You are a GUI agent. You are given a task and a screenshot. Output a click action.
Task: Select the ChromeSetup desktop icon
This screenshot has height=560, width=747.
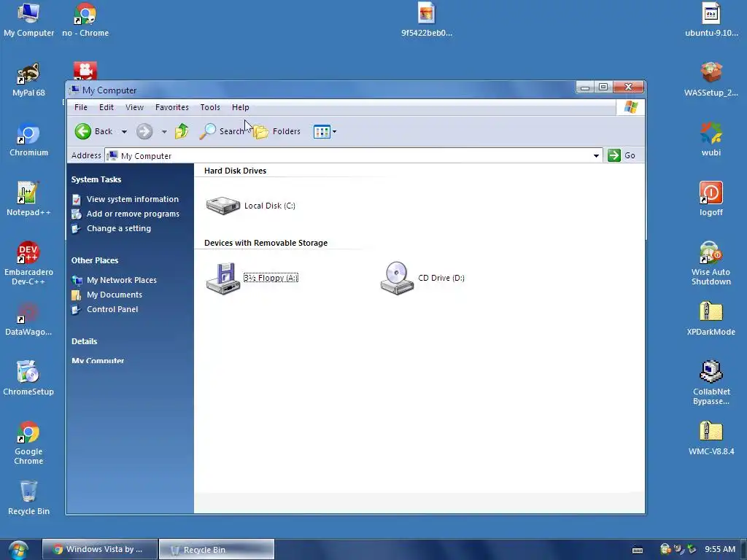coord(28,378)
